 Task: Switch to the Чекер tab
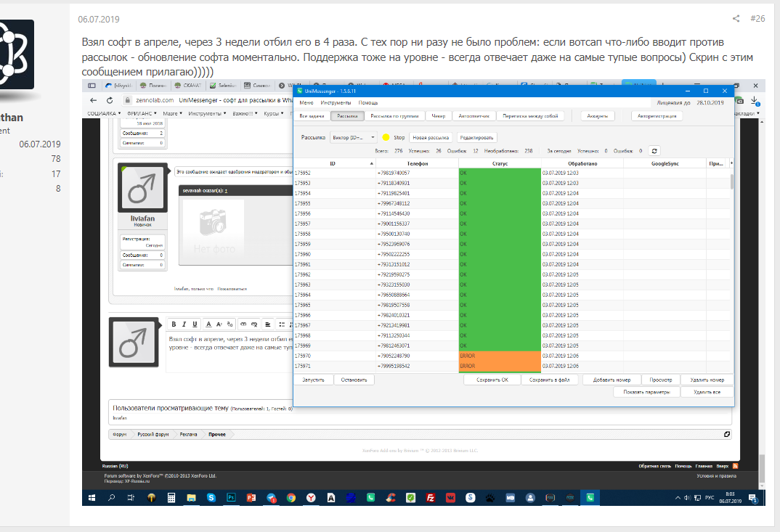click(438, 116)
